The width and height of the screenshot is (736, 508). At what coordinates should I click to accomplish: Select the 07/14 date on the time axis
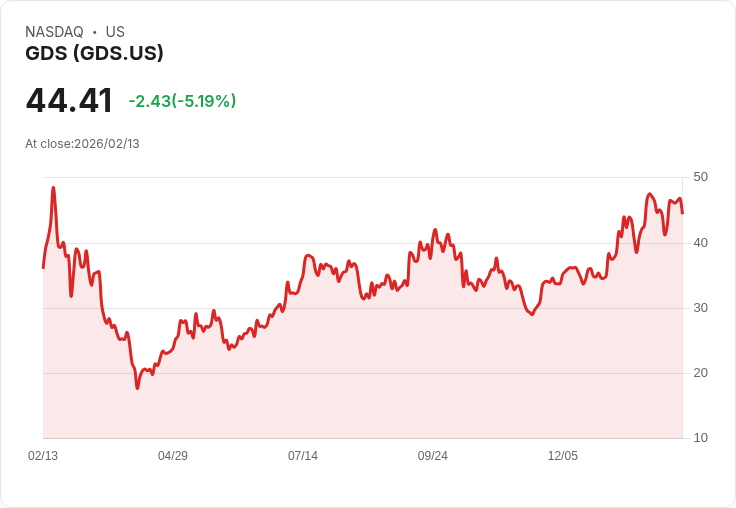303,456
